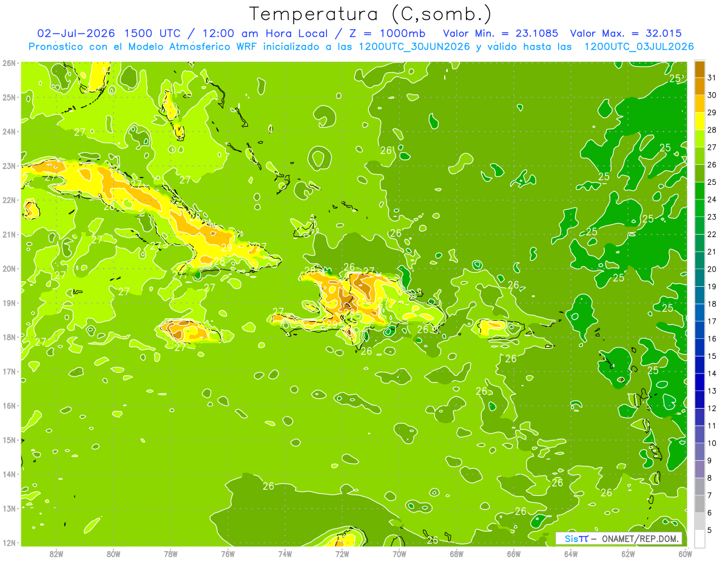Screen dimensions: 728x562
Task: Click the 19N latitude axis label
Action: (9, 303)
